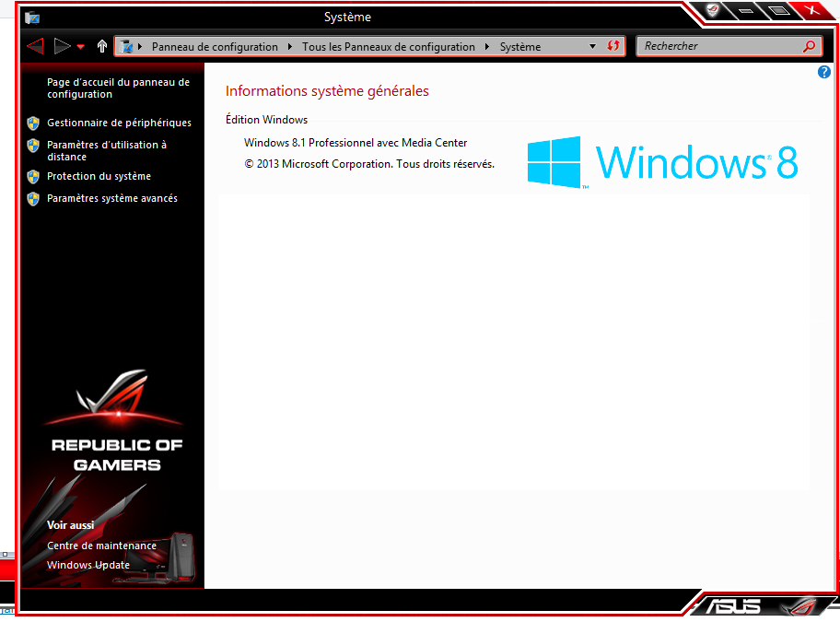The width and height of the screenshot is (840, 622).
Task: Click shield icon beside Gestionnaire de périphériques
Action: [33, 123]
